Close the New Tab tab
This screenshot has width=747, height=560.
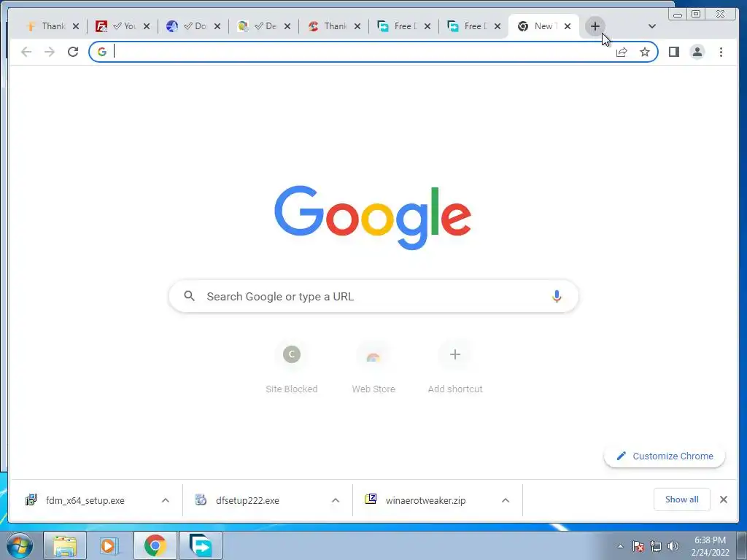pyautogui.click(x=568, y=26)
